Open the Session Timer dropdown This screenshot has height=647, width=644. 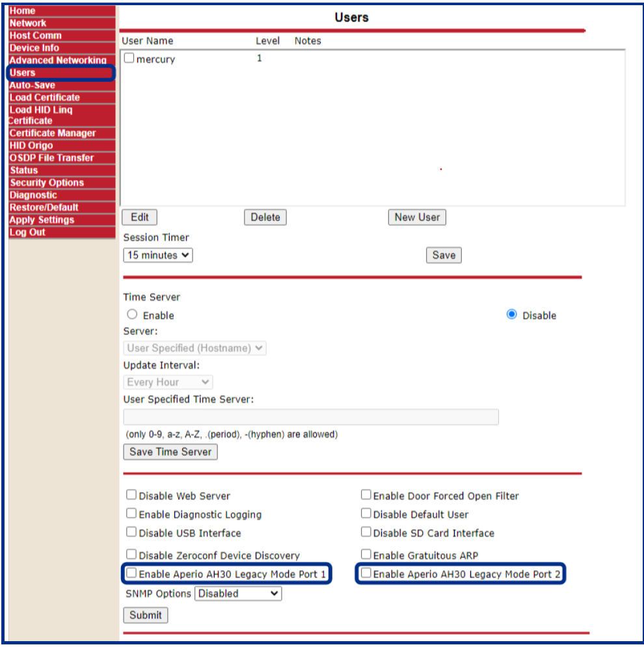[158, 256]
